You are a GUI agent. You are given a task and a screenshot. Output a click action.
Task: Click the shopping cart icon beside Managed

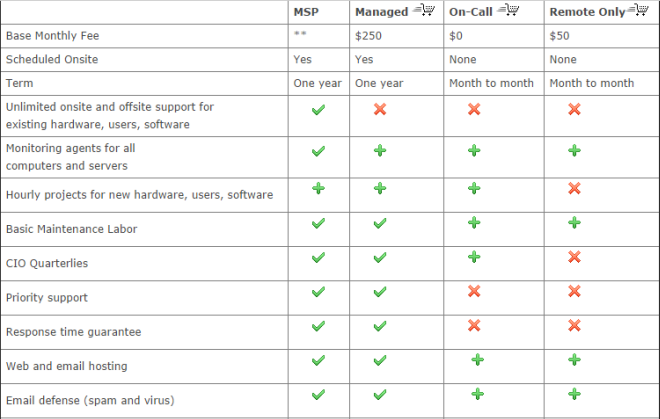click(424, 9)
